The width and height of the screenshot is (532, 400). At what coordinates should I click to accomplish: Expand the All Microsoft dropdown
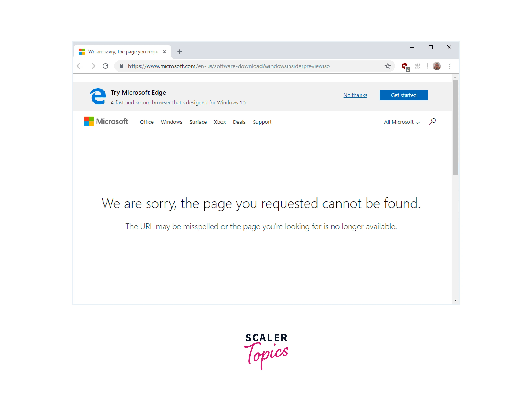pos(402,122)
